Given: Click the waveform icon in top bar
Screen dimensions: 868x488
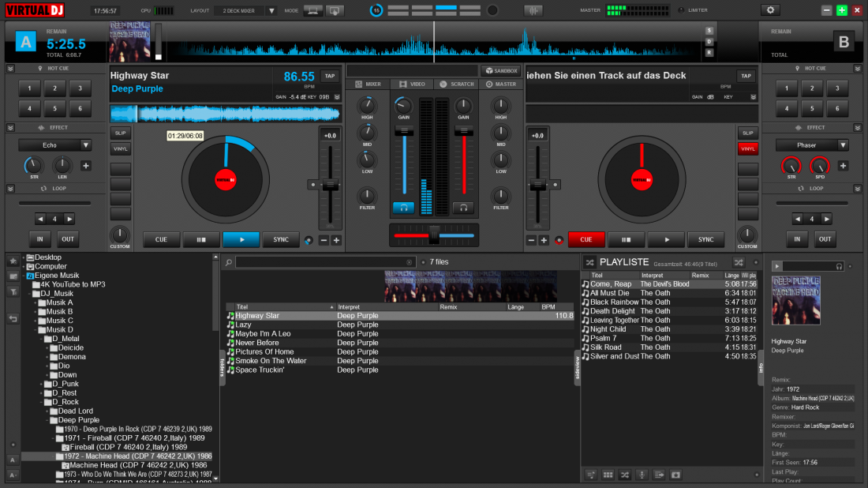Looking at the screenshot, I should click(x=533, y=10).
